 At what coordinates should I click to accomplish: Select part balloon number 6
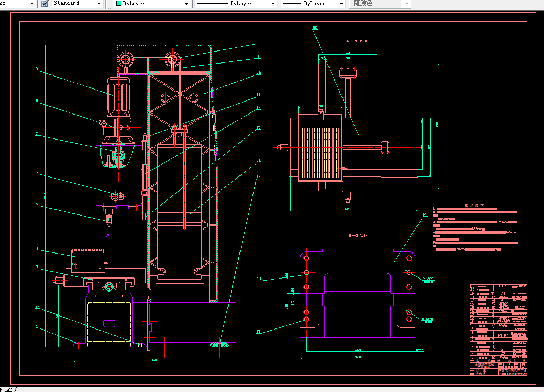click(37, 172)
